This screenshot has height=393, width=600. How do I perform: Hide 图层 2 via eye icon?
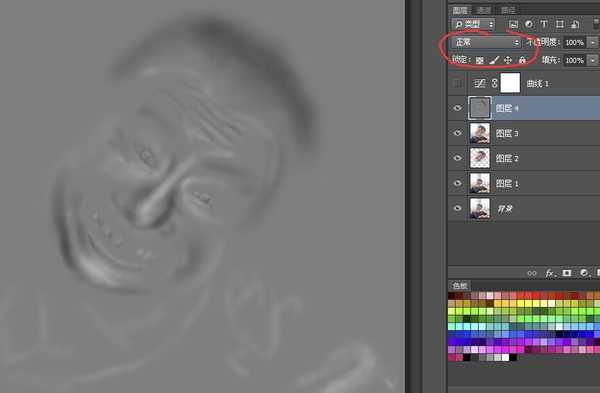tap(457, 158)
